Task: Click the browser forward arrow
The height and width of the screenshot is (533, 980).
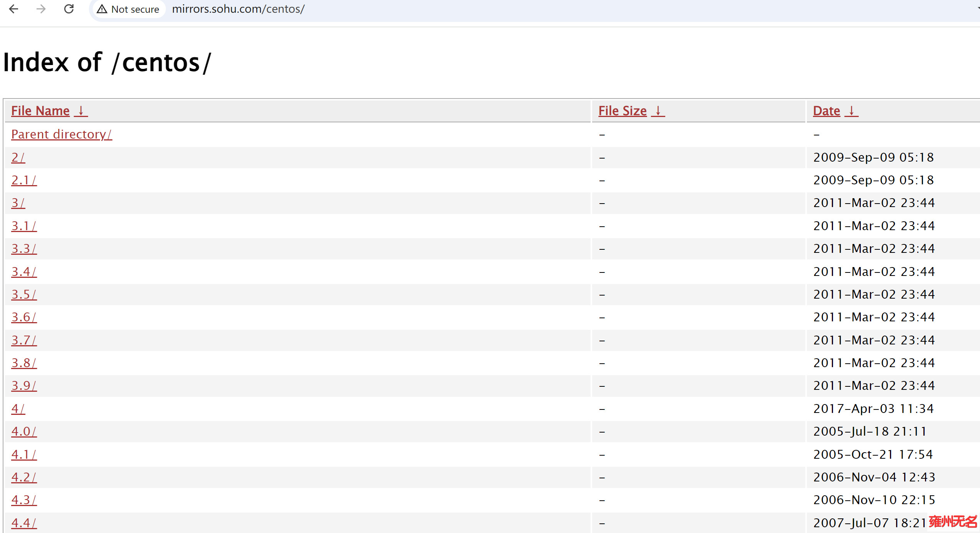Action: pyautogui.click(x=41, y=9)
